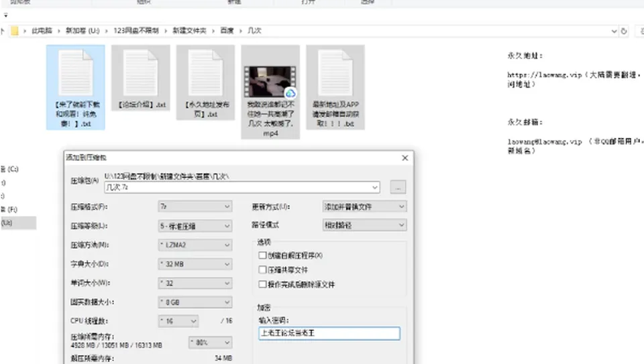Select the 最新地址及APP .txt file
This screenshot has width=644, height=364.
click(335, 87)
